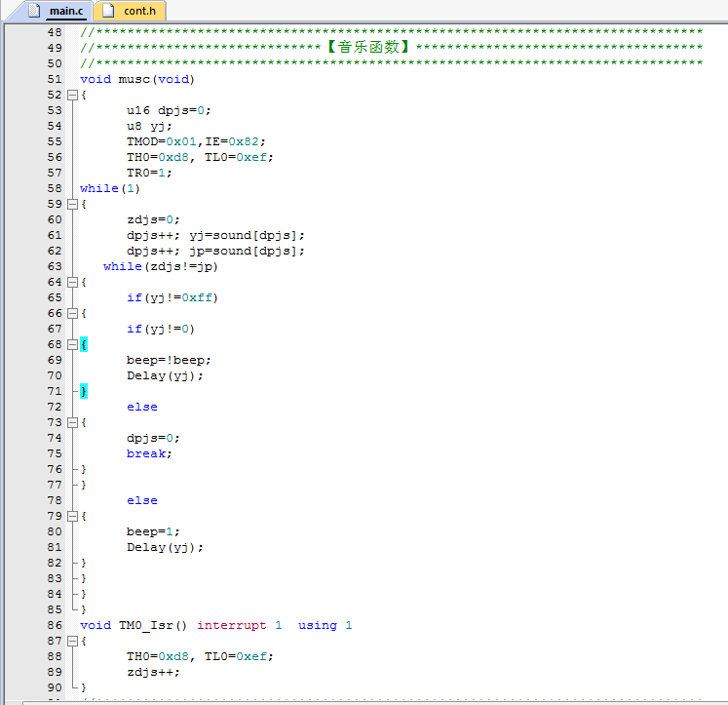
Task: Collapse the else block at line 73
Action: point(72,422)
